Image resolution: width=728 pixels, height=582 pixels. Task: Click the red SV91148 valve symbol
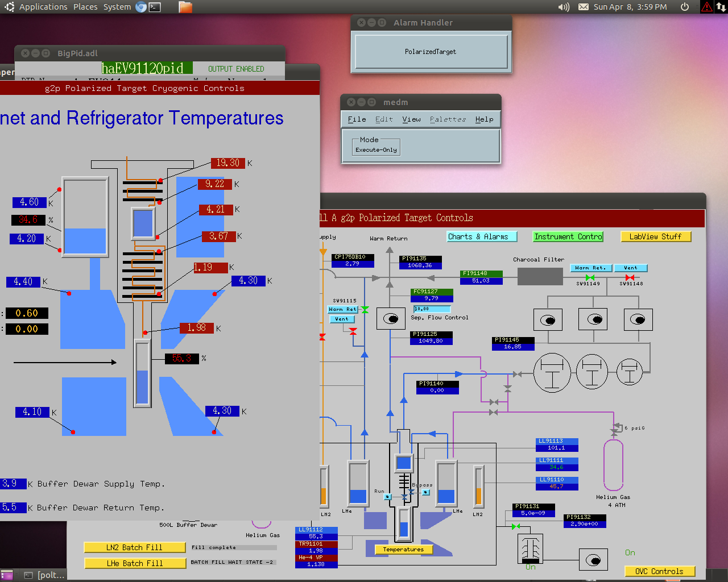pyautogui.click(x=630, y=277)
